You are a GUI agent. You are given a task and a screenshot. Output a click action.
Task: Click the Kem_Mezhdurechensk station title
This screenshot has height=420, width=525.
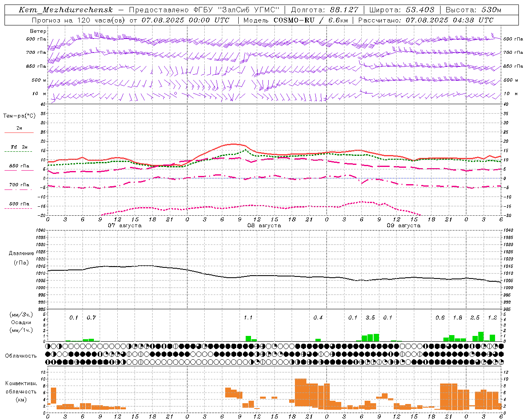pyautogui.click(x=66, y=10)
